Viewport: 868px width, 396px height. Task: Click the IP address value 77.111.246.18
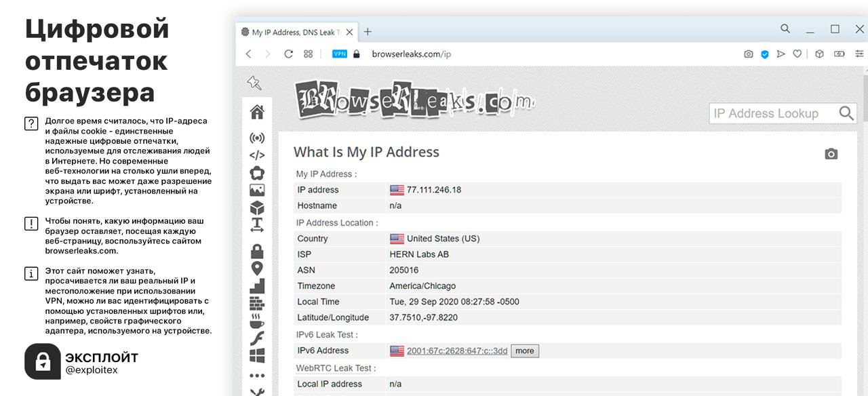point(434,190)
